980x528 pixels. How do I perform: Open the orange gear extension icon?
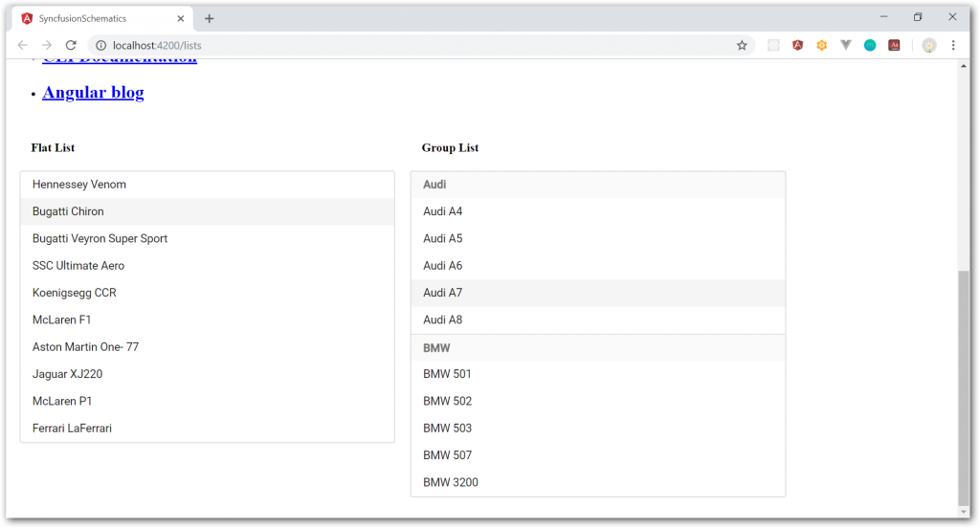tap(821, 45)
